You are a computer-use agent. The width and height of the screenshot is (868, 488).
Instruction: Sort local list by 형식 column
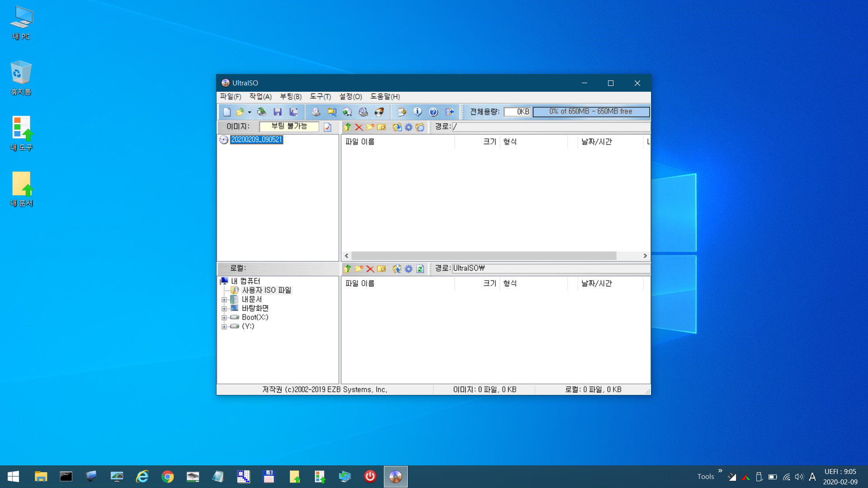click(x=533, y=284)
